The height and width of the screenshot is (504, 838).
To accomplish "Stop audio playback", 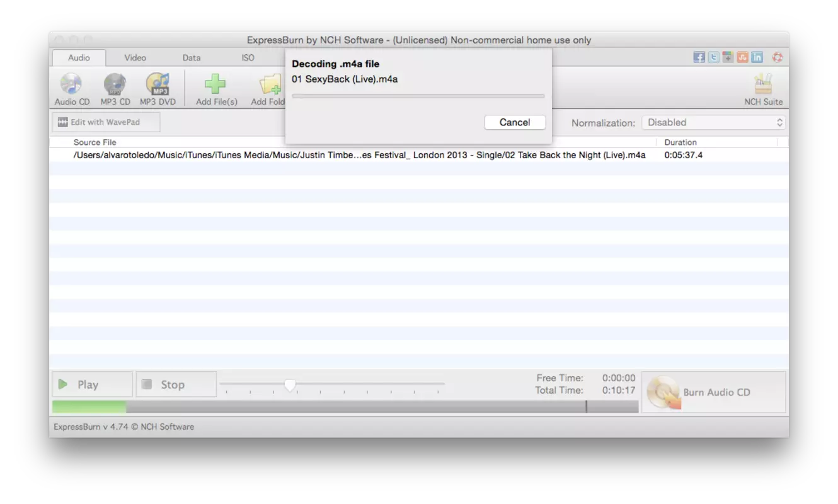I will pos(176,384).
